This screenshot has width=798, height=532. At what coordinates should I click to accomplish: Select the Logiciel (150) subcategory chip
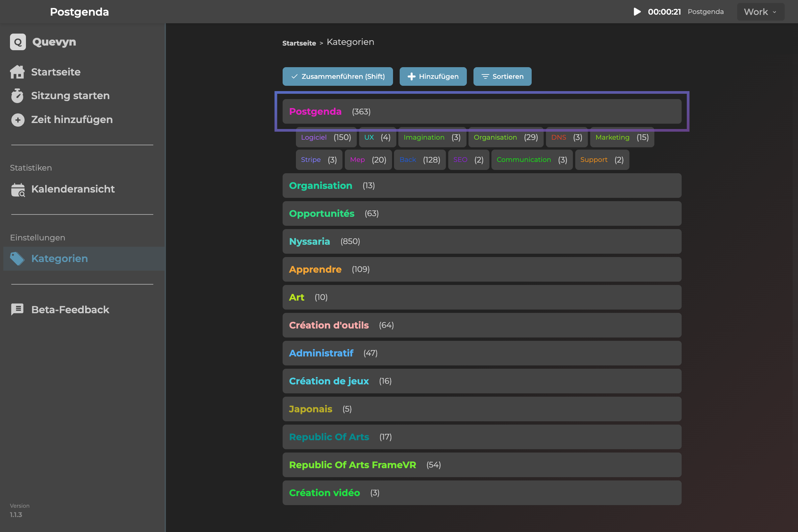click(x=326, y=137)
